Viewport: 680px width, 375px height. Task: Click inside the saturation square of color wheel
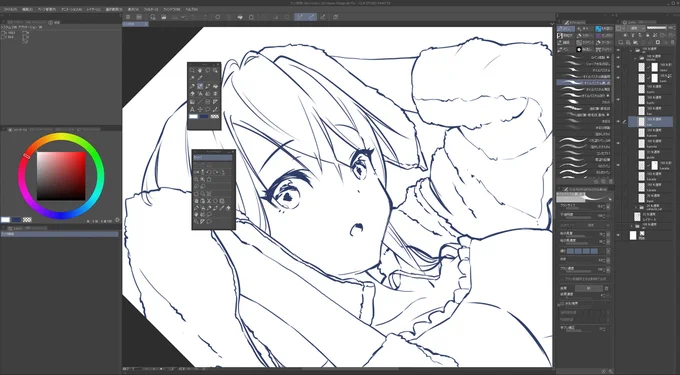[x=61, y=176]
